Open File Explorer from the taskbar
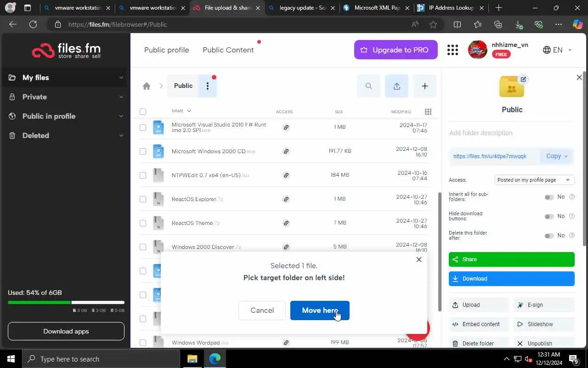The image size is (588, 368). pyautogui.click(x=192, y=359)
